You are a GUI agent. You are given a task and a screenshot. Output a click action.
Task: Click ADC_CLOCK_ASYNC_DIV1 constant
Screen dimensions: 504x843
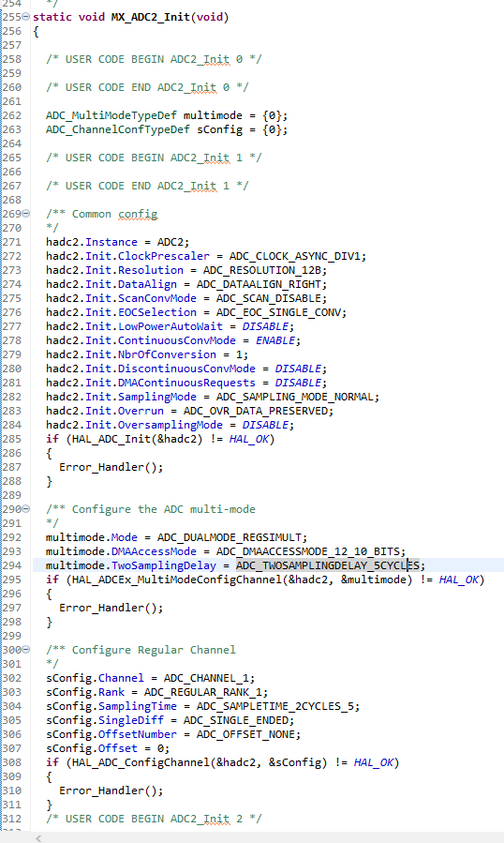click(x=295, y=256)
